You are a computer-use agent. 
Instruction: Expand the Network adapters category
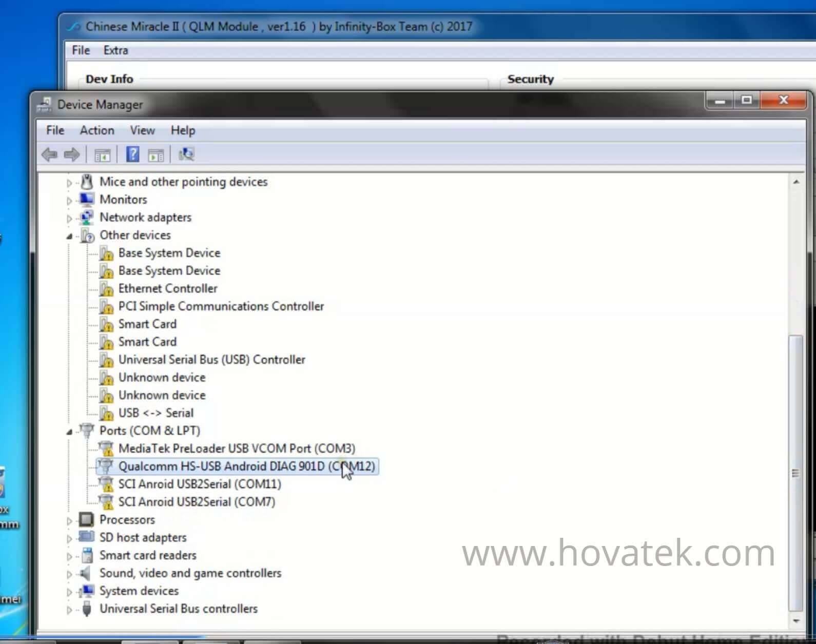[x=69, y=218]
